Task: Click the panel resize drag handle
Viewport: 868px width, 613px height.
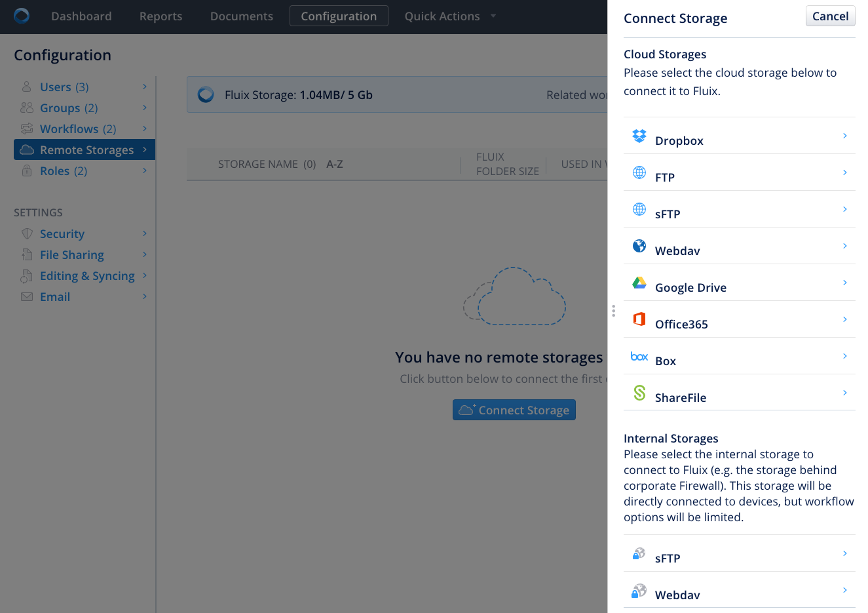Action: coord(613,311)
